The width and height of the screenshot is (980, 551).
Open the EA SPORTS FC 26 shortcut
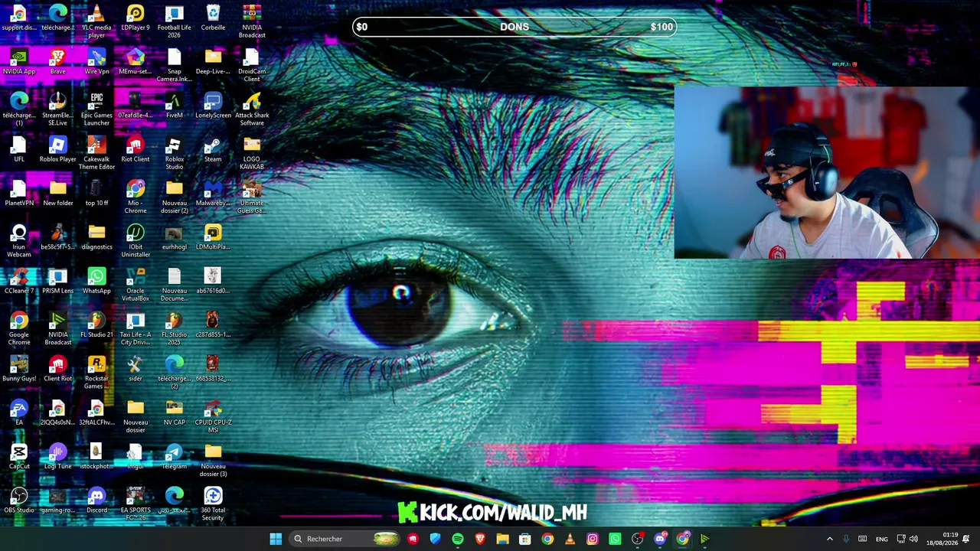coord(136,504)
